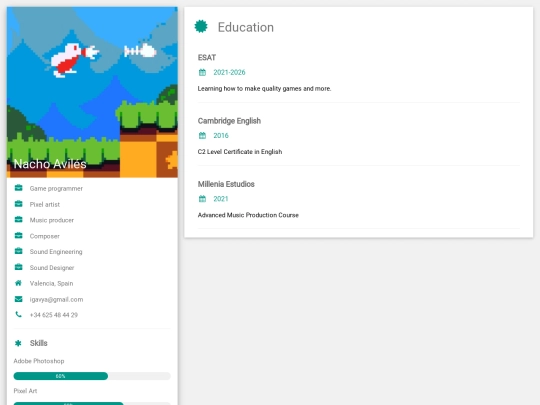Click the badge icon beside Education heading
The width and height of the screenshot is (540, 405).
pos(201,27)
